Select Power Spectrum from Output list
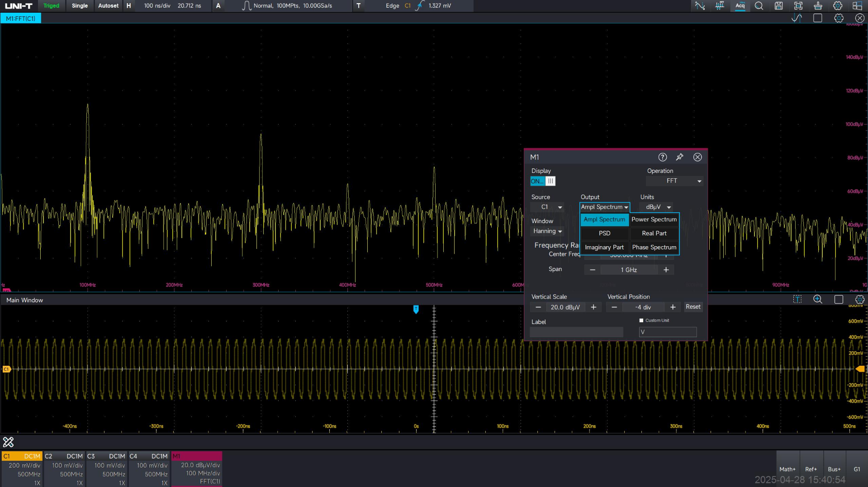Image resolution: width=868 pixels, height=487 pixels. pos(654,220)
